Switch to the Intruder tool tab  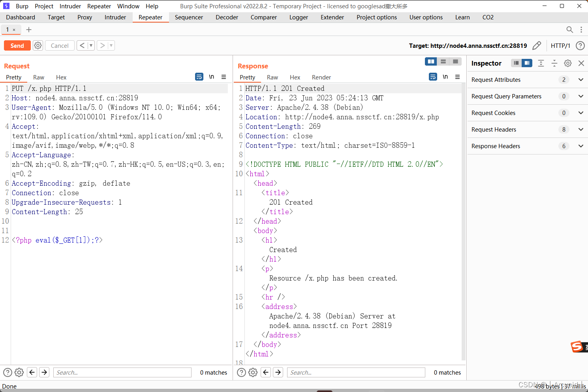click(115, 17)
